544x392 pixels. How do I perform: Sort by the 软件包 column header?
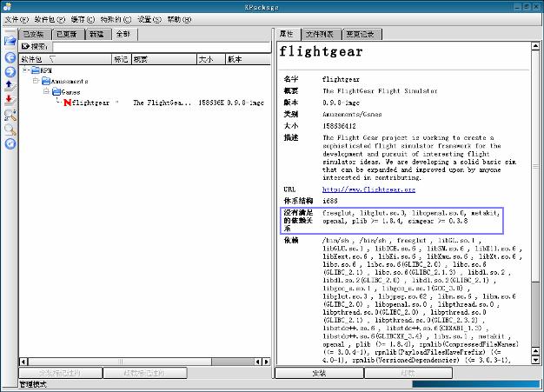point(65,59)
